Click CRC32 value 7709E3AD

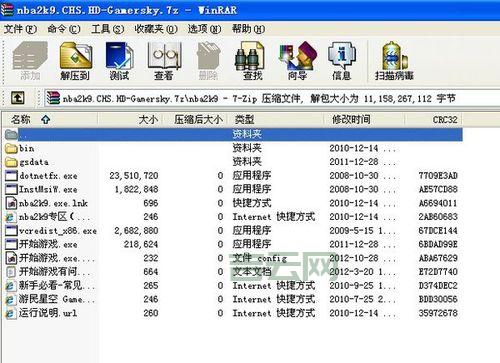tap(438, 176)
